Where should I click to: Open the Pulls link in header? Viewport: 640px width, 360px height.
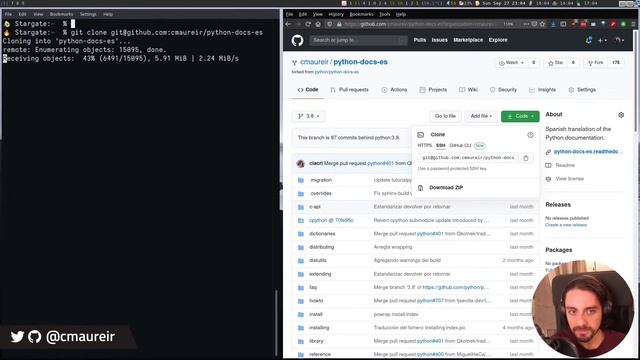click(420, 40)
